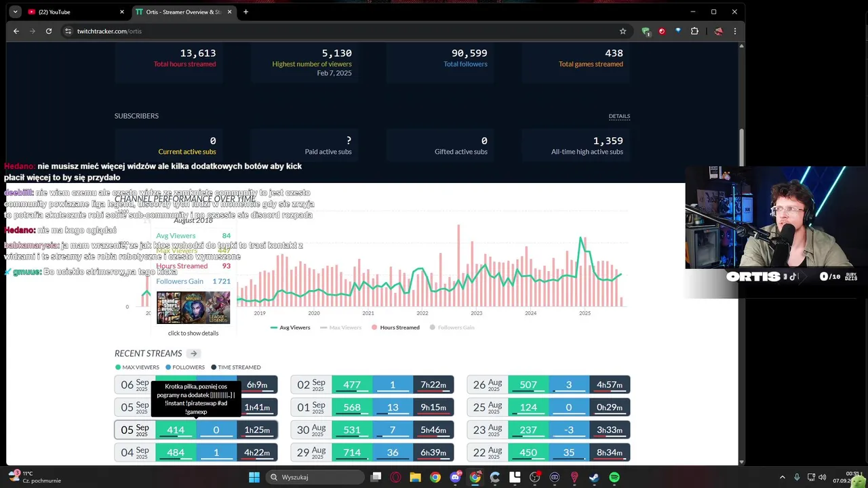Open the site information icon in the address bar

pyautogui.click(x=68, y=31)
